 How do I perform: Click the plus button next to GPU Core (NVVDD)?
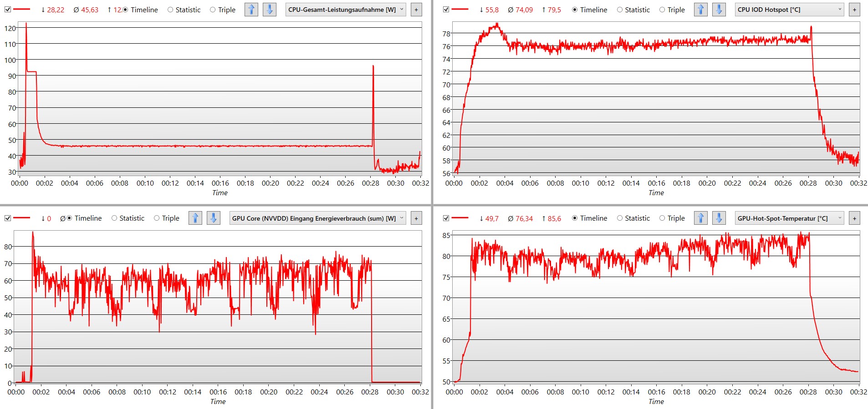pos(416,218)
